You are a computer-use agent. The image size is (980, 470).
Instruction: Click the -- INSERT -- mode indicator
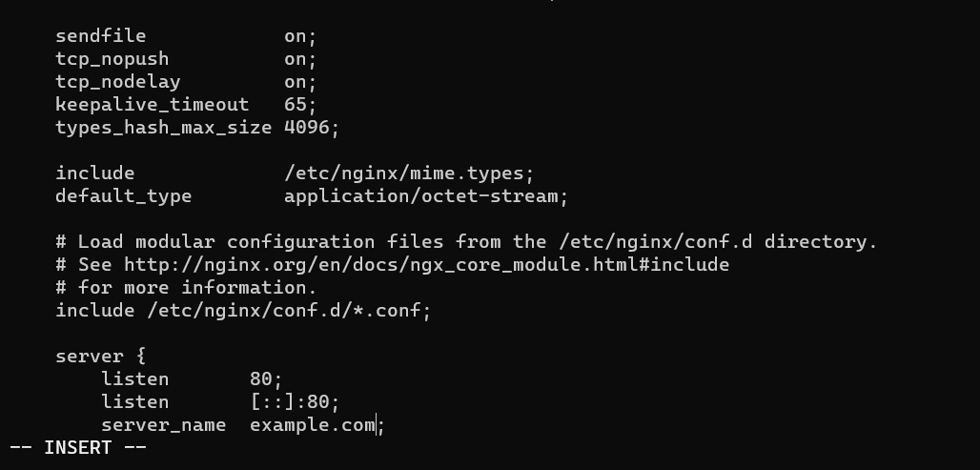[x=78, y=448]
